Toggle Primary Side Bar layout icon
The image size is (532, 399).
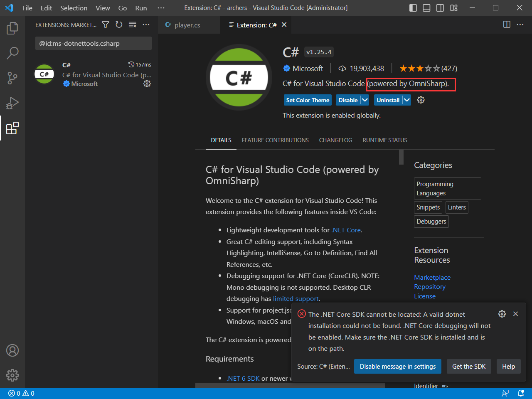click(x=413, y=8)
